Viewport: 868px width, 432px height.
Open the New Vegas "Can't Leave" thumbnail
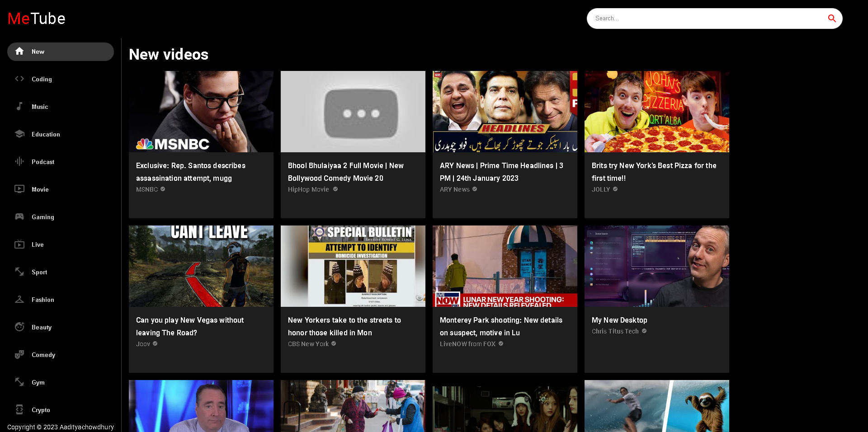(201, 266)
